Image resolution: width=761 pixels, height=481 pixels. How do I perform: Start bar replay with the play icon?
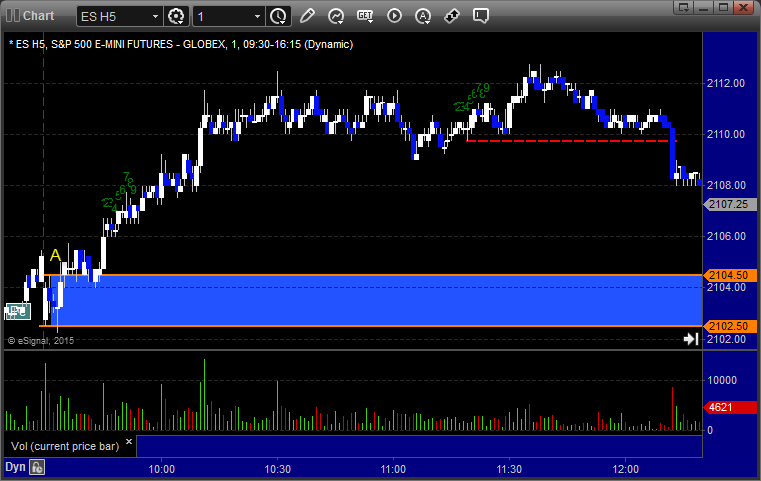[394, 16]
